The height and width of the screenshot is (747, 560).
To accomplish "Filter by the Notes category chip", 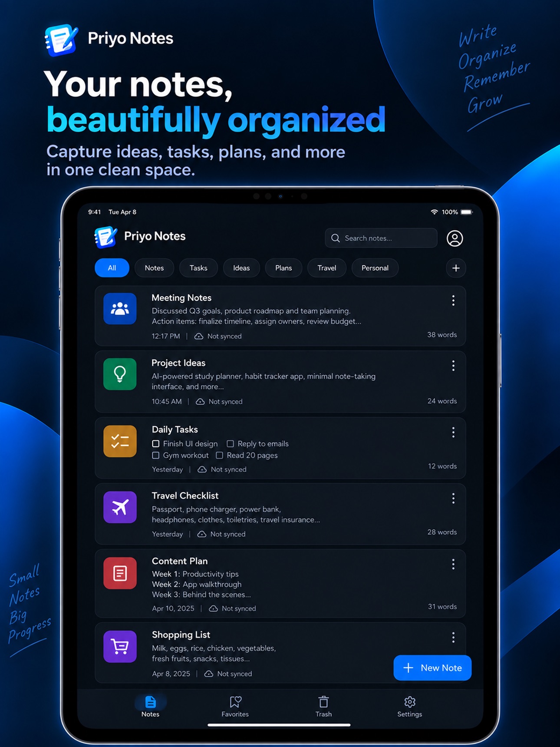I will [x=154, y=268].
